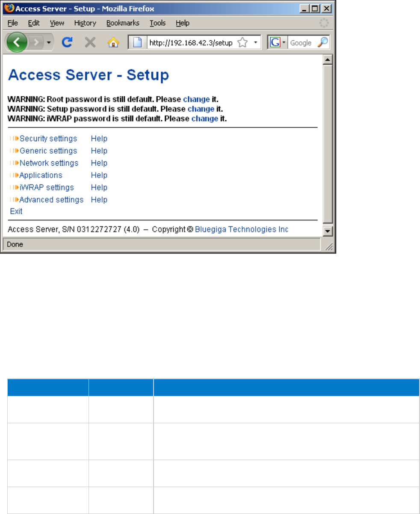The height and width of the screenshot is (514, 420).
Task: Click 'change' link for iWRAP password
Action: (205, 119)
